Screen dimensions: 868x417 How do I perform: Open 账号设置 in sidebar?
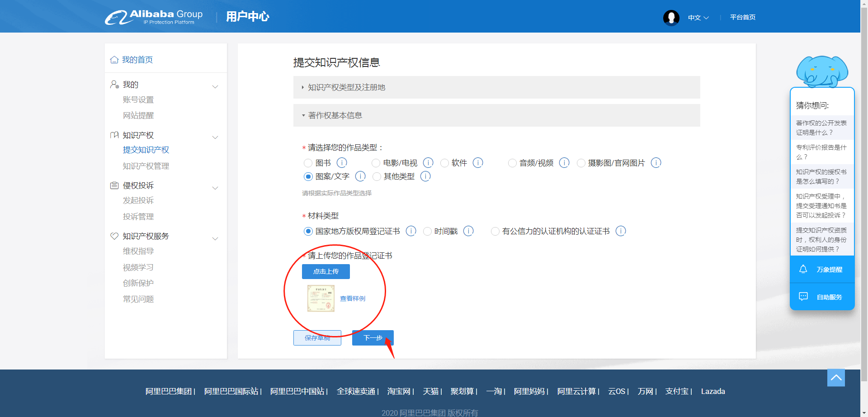(138, 100)
